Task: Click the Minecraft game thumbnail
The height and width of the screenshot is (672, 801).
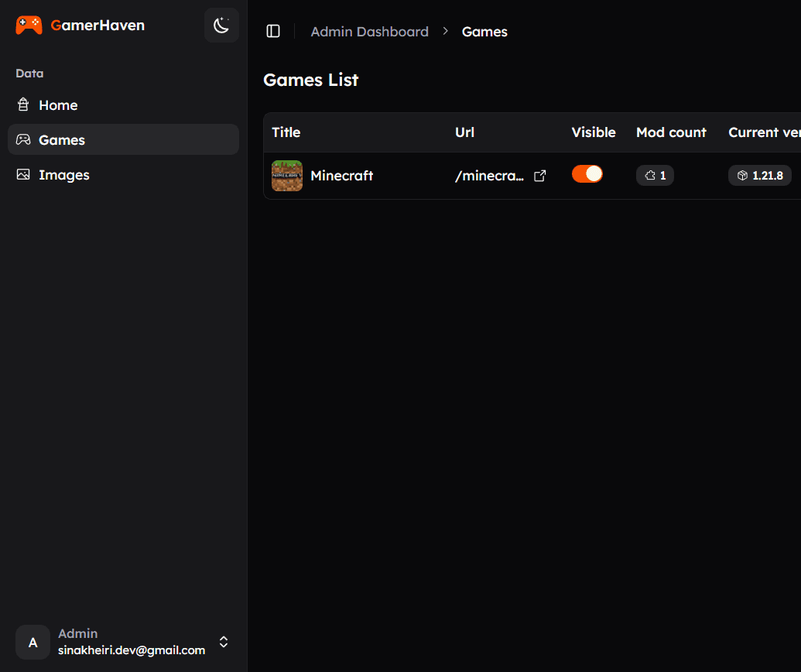Action: [x=286, y=176]
